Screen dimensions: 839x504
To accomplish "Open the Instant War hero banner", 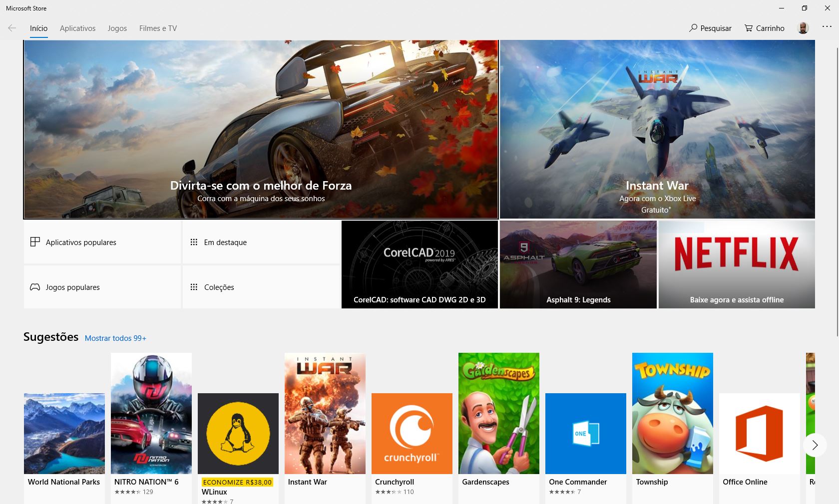I will (657, 130).
